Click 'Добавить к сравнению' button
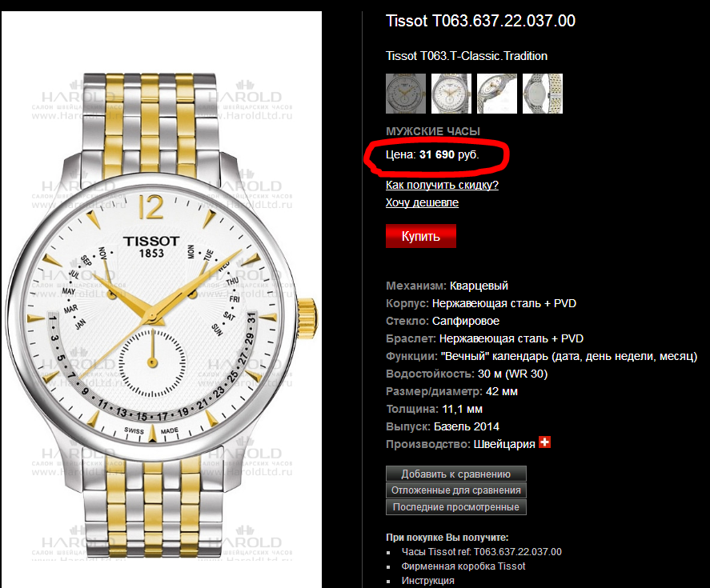Image resolution: width=710 pixels, height=588 pixels. pyautogui.click(x=456, y=474)
